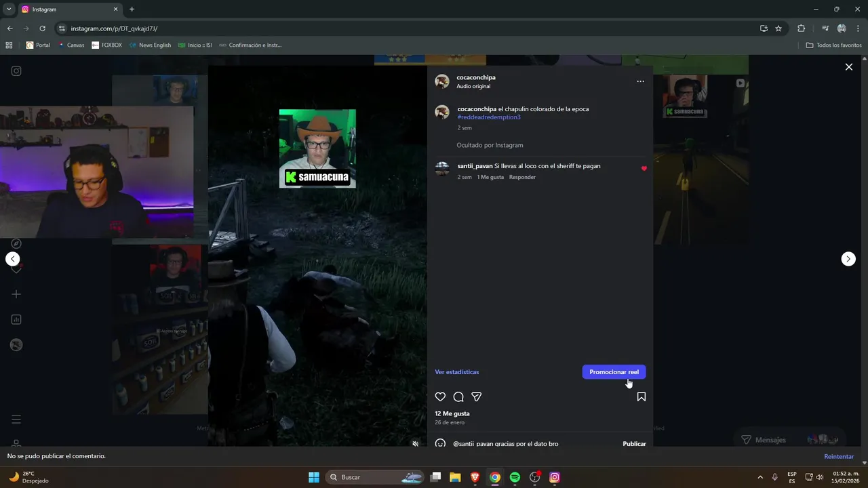Close the post overlay with the X
The height and width of the screenshot is (488, 868).
pyautogui.click(x=848, y=66)
